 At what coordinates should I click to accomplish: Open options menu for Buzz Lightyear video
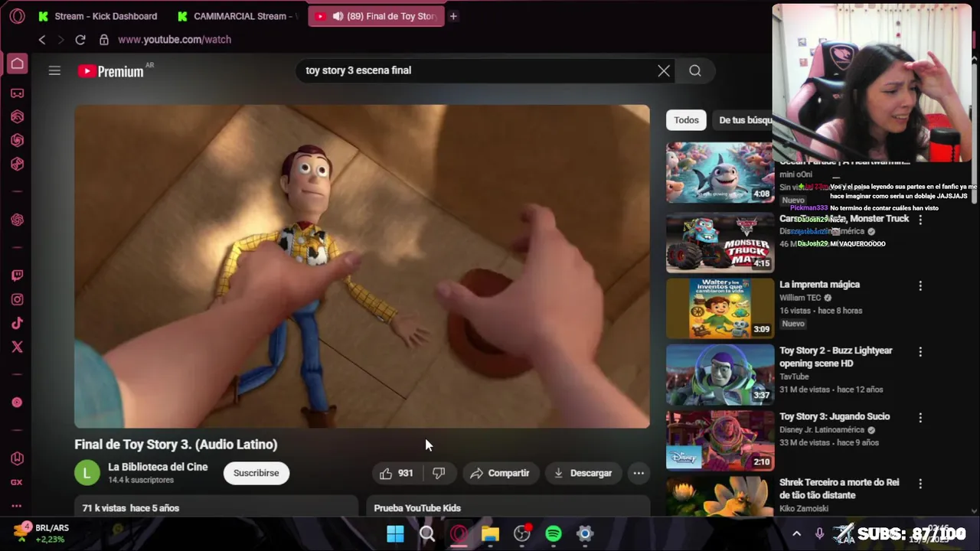920,352
